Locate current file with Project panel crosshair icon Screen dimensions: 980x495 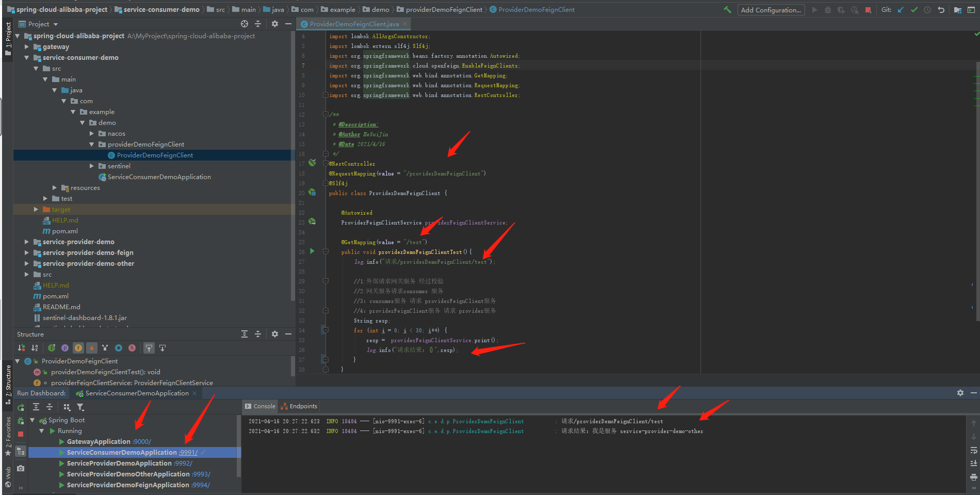244,24
